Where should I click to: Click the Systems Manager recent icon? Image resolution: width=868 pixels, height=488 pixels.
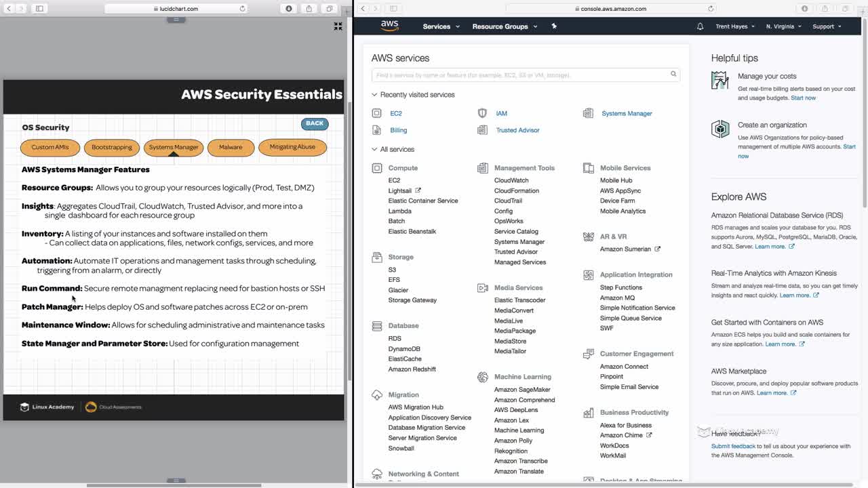[x=588, y=113]
